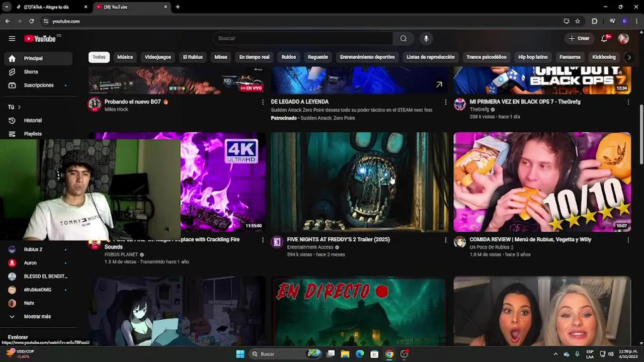Open Miles Hock channel avatar
Image resolution: width=644 pixels, height=362 pixels.
pyautogui.click(x=95, y=104)
